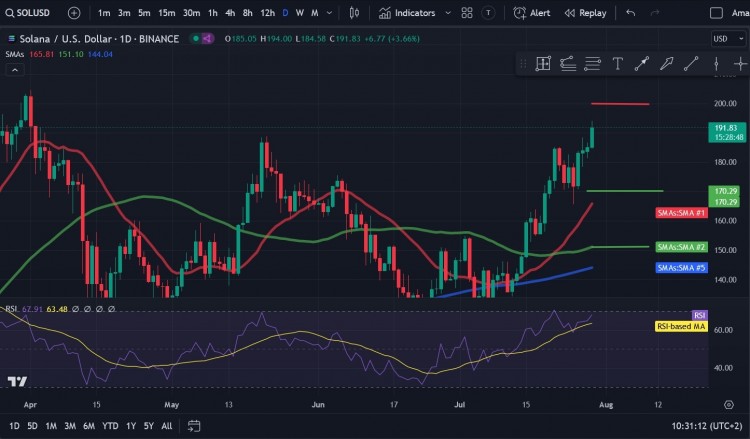Click the circled T template icon

point(488,13)
